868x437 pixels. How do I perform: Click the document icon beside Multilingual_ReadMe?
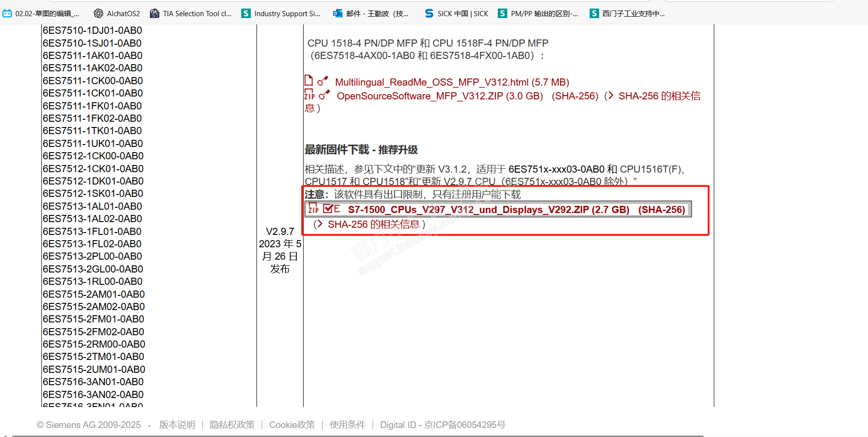[x=309, y=80]
